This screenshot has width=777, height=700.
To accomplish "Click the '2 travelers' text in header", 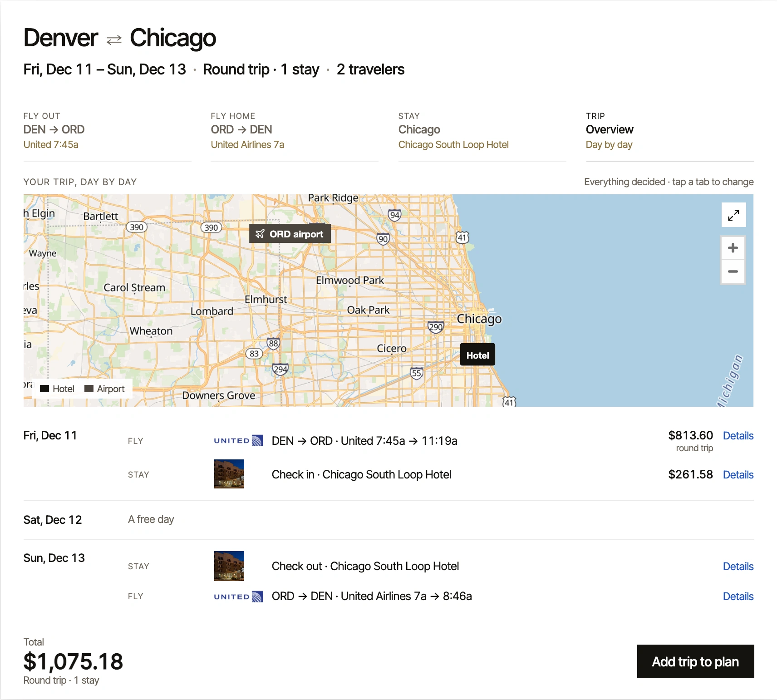I will [x=370, y=69].
